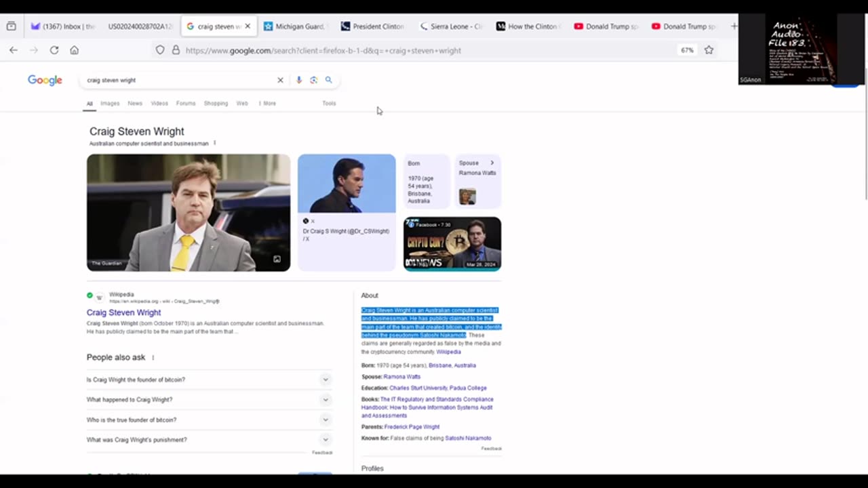Select the Web search filter
The width and height of the screenshot is (868, 488).
(242, 103)
